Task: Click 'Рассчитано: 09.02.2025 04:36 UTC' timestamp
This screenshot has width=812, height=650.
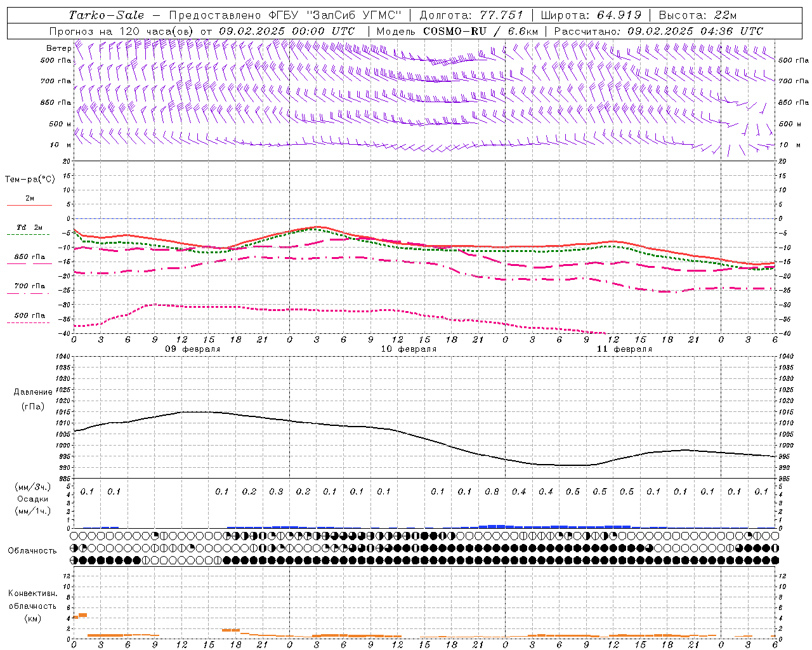Action: (658, 31)
